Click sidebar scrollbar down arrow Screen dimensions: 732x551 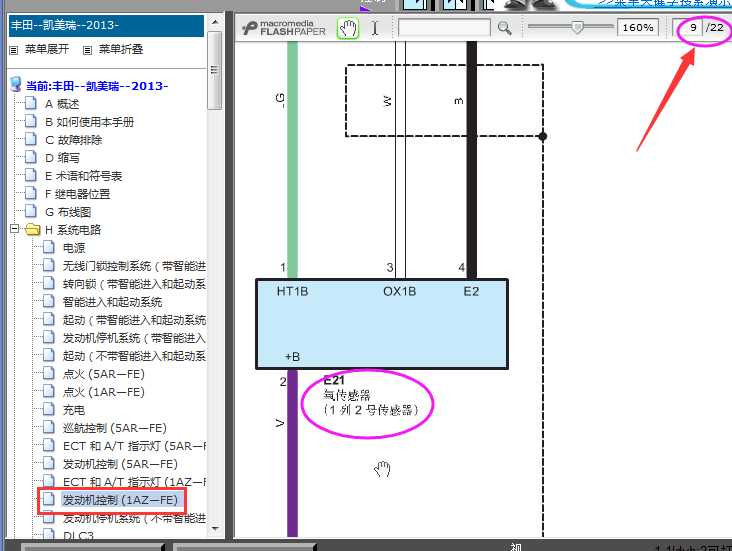(215, 528)
